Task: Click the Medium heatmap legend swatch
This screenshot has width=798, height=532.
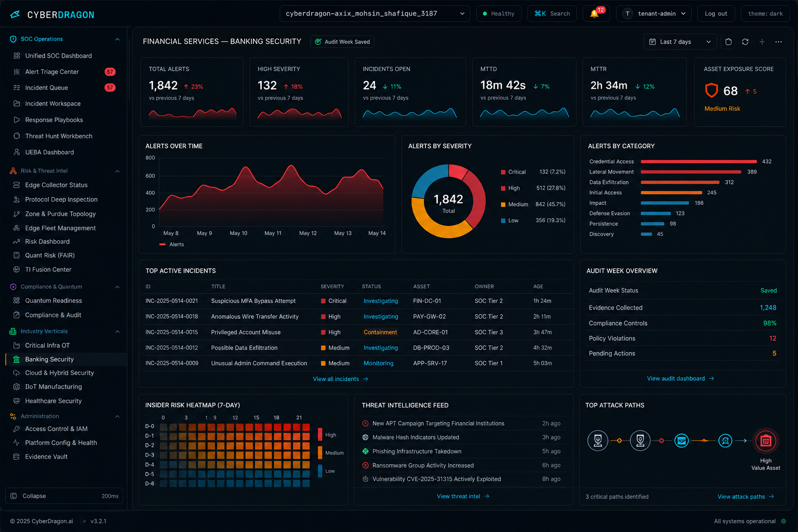Action: click(320, 453)
